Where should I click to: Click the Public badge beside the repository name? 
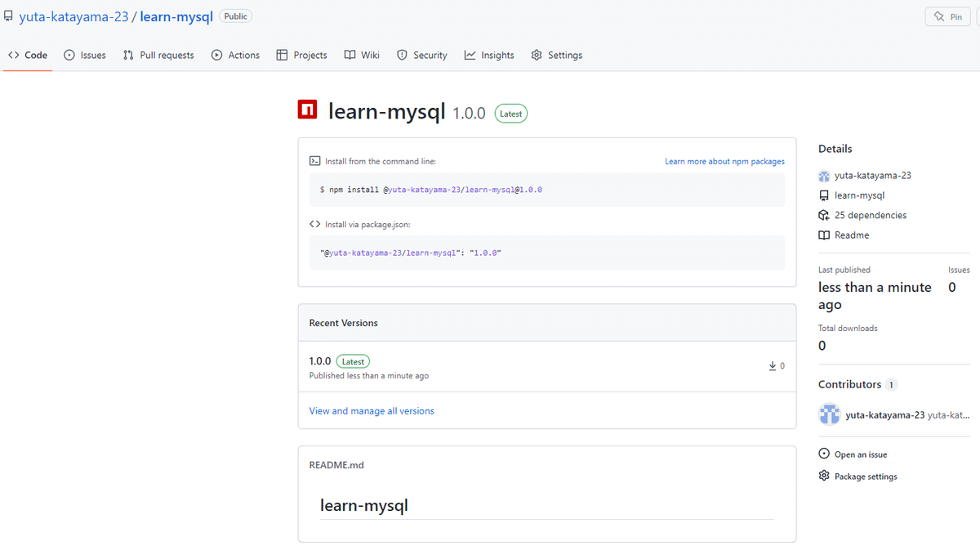click(x=235, y=16)
